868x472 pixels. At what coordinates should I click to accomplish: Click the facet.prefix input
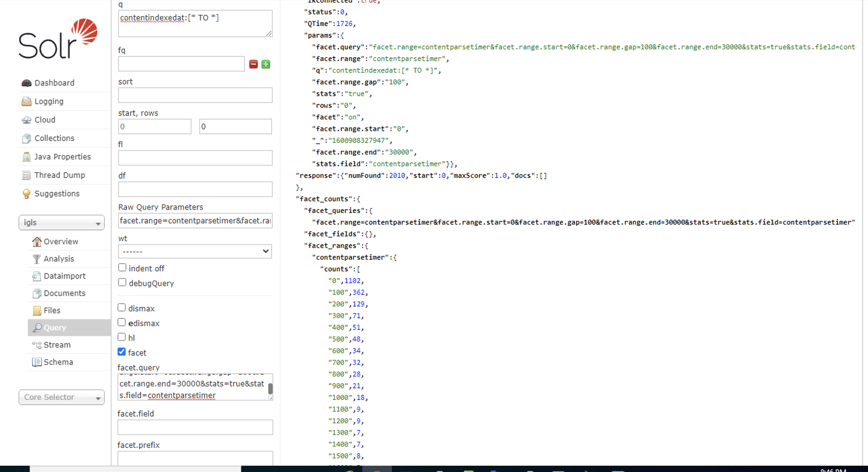(x=195, y=459)
